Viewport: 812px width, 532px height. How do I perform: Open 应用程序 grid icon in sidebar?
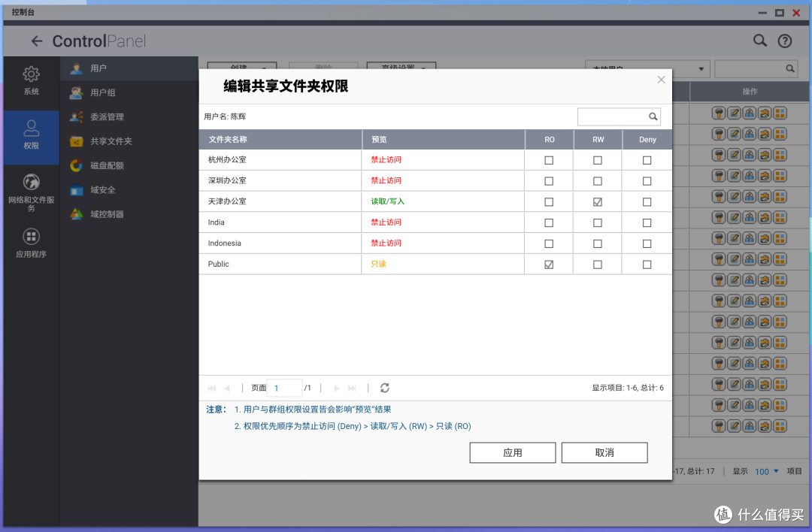[31, 237]
